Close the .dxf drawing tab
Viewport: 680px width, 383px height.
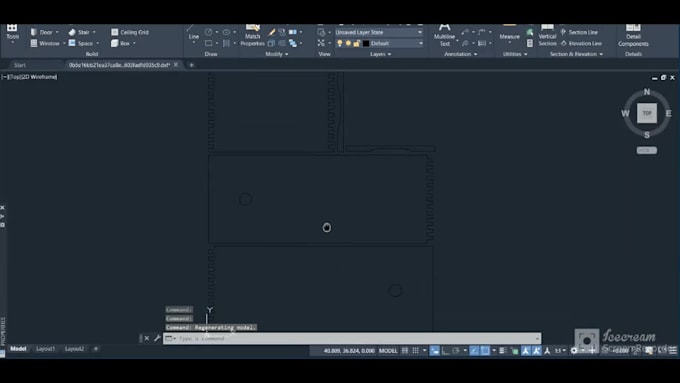[x=176, y=65]
